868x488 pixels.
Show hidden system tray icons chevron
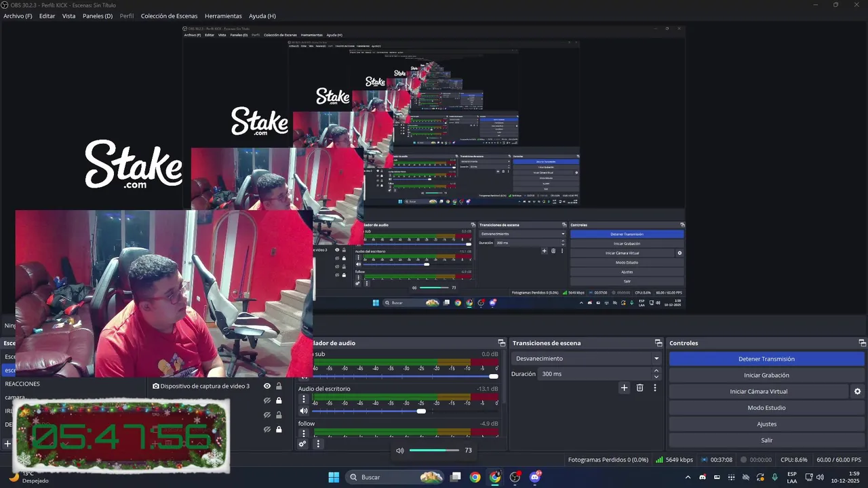pos(688,477)
